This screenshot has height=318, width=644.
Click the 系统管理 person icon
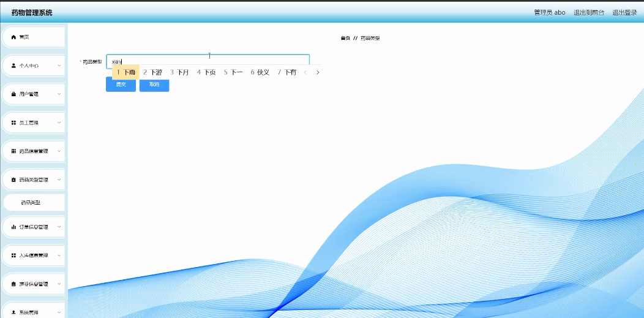pyautogui.click(x=13, y=312)
